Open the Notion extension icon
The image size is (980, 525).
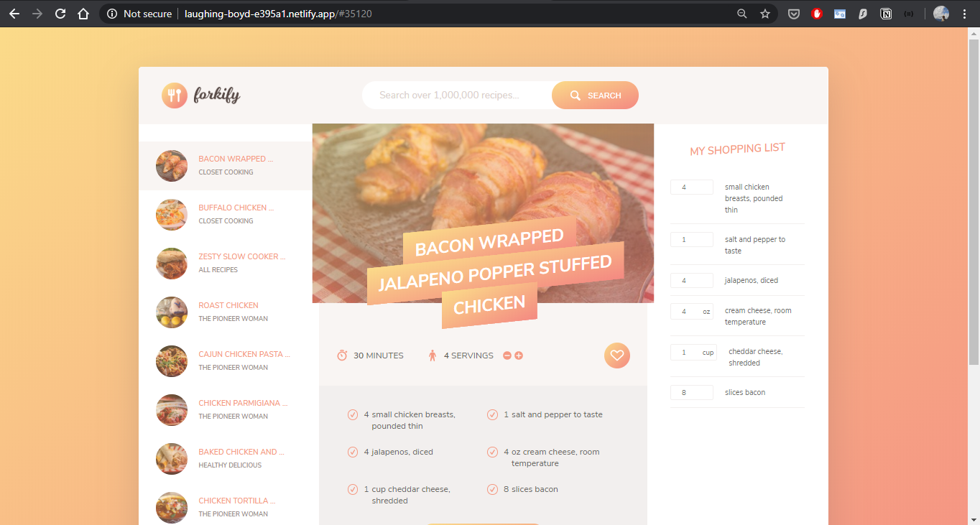[x=886, y=14]
